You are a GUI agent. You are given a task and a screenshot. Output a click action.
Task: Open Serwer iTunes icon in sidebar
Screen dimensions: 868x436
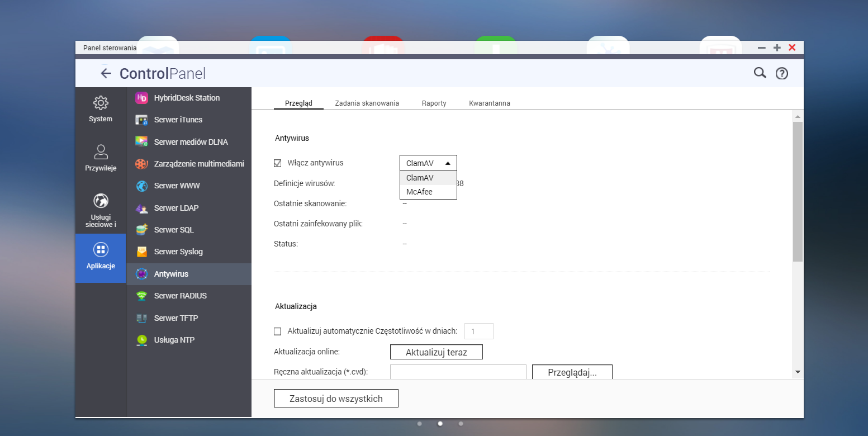(141, 120)
